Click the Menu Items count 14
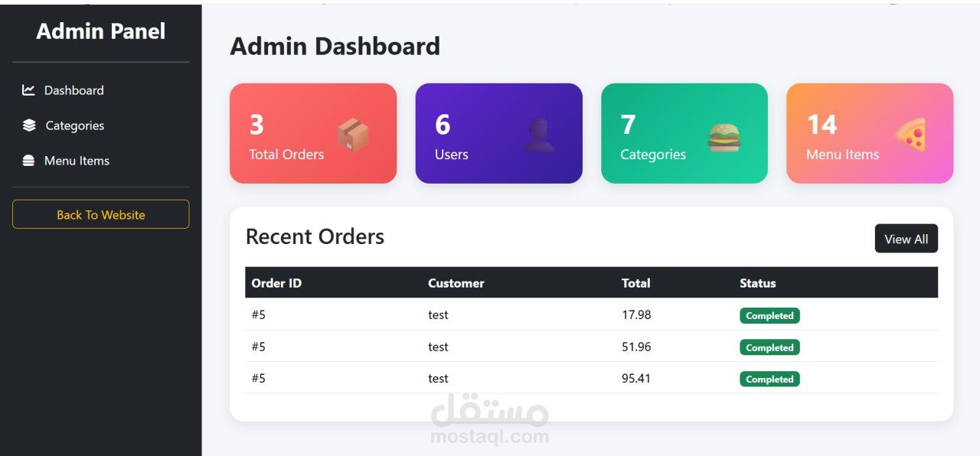Screen dimensions: 980x456 point(822,125)
